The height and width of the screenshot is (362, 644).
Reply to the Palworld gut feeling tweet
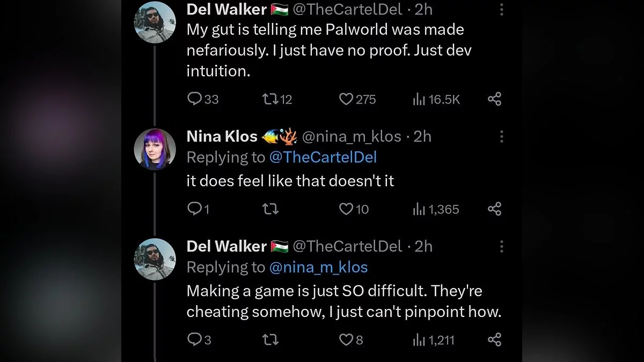tap(194, 99)
